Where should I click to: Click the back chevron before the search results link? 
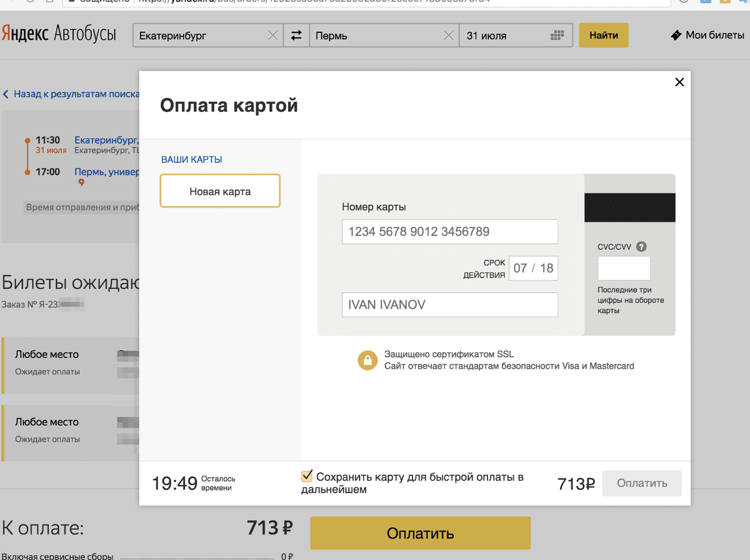6,93
